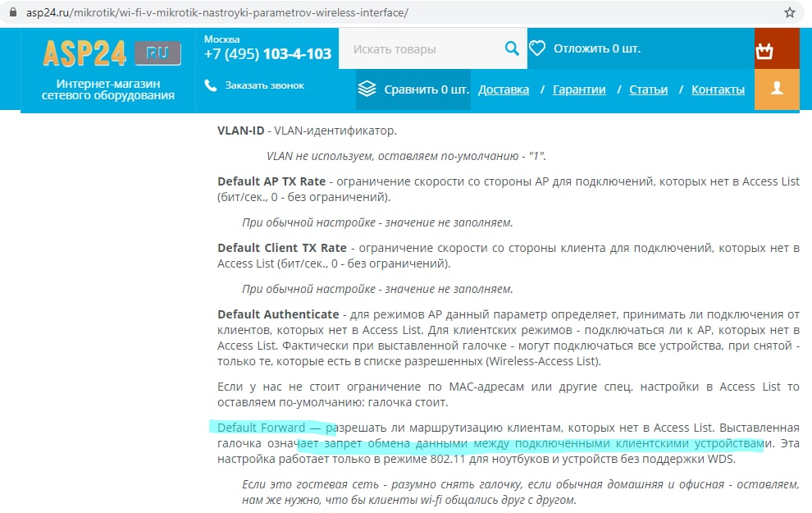
Task: Open the Контакты link
Action: 718,89
